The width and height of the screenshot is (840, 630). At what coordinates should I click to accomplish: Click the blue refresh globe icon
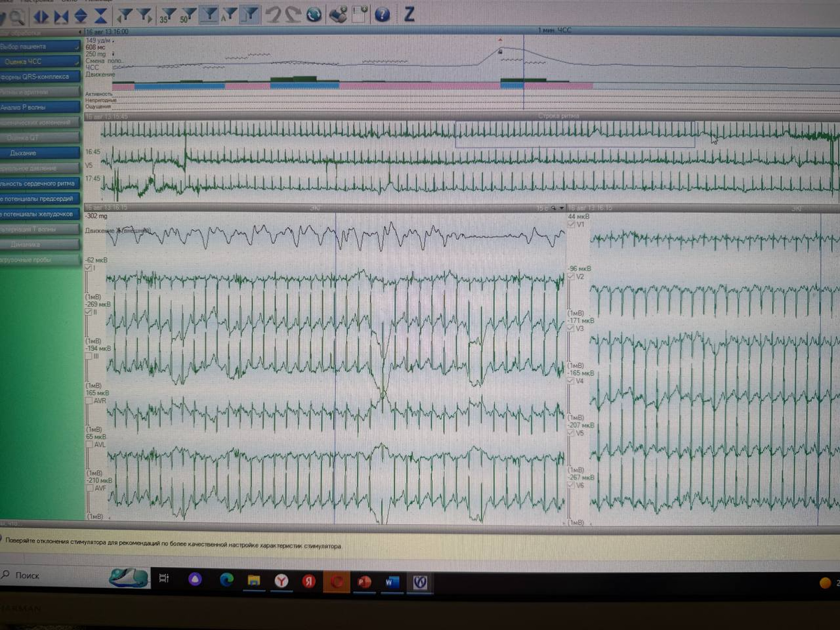coord(314,14)
